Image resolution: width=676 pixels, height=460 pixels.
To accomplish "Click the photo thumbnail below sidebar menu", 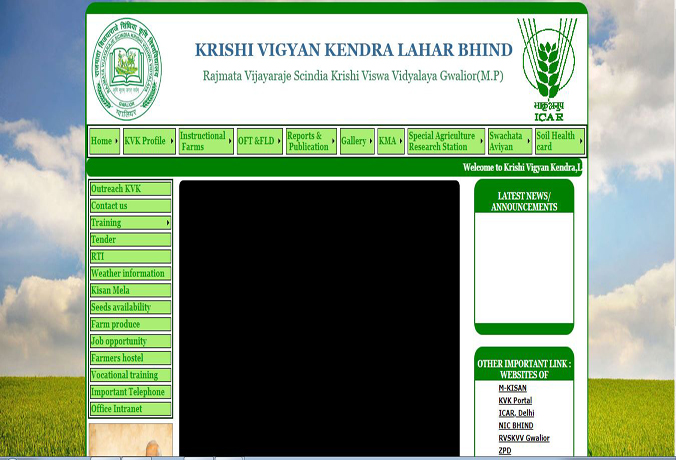I will (x=131, y=440).
